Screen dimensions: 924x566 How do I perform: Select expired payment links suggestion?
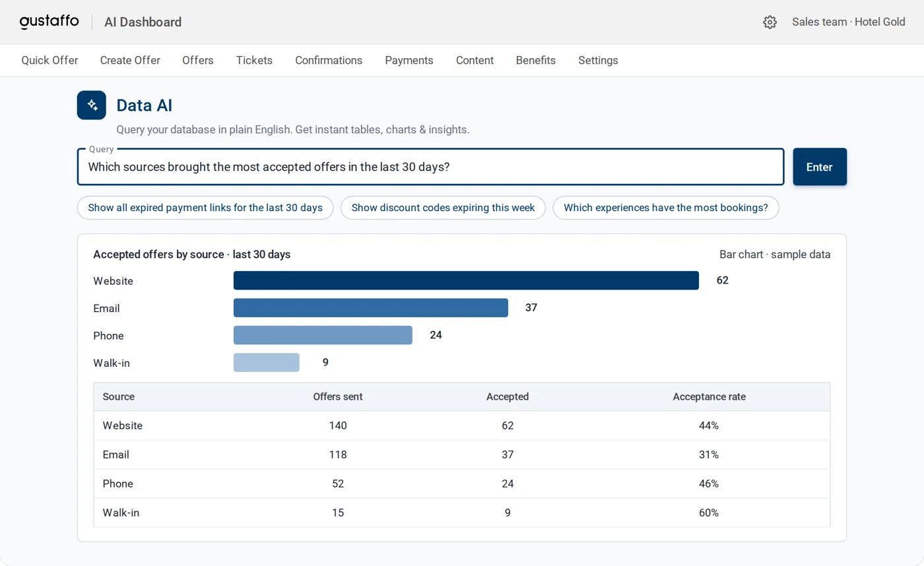205,208
